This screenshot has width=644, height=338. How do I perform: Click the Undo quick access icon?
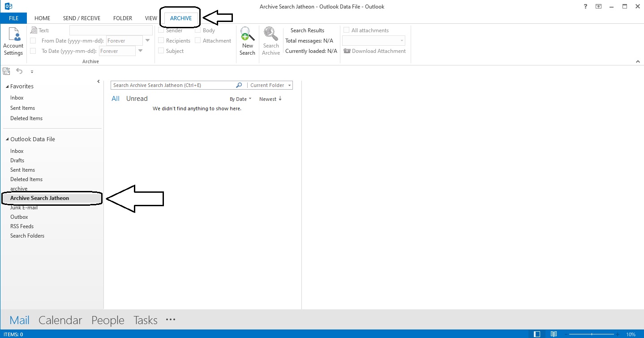(19, 71)
